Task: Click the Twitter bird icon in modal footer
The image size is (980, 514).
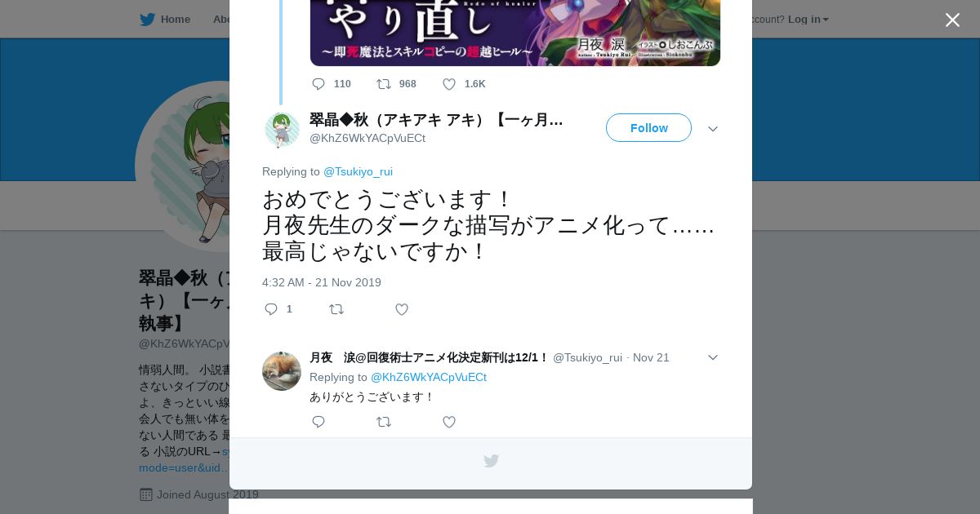Action: 491,461
